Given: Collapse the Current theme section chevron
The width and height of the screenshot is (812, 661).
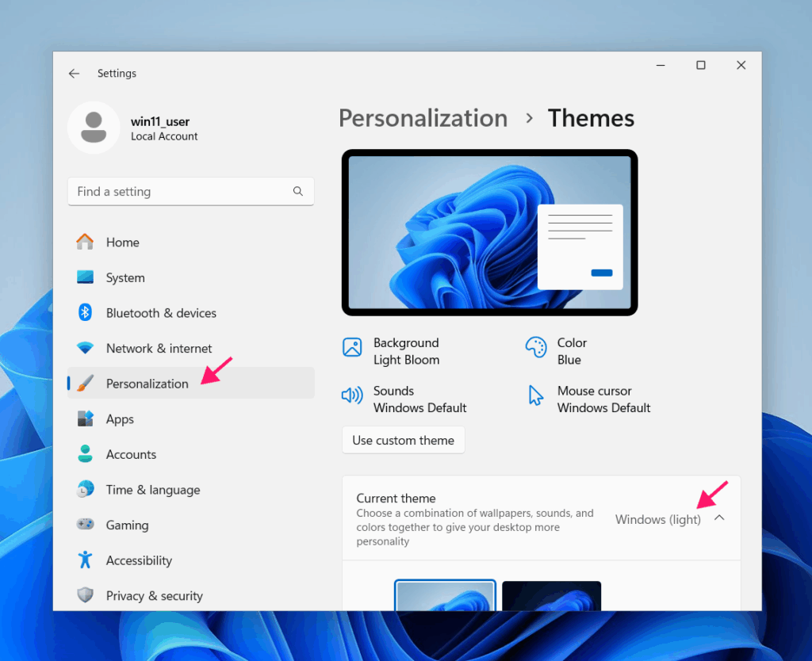Looking at the screenshot, I should (x=719, y=518).
